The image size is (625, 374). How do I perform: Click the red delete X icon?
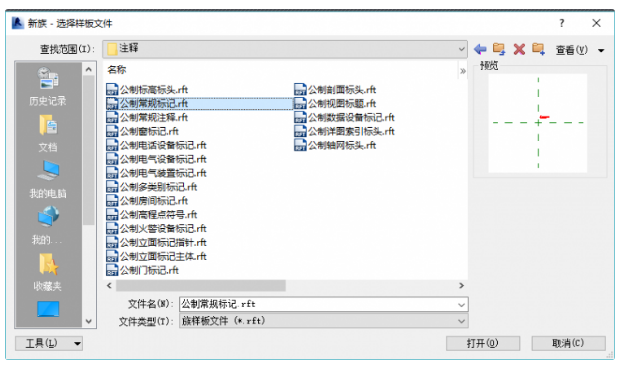pos(519,49)
